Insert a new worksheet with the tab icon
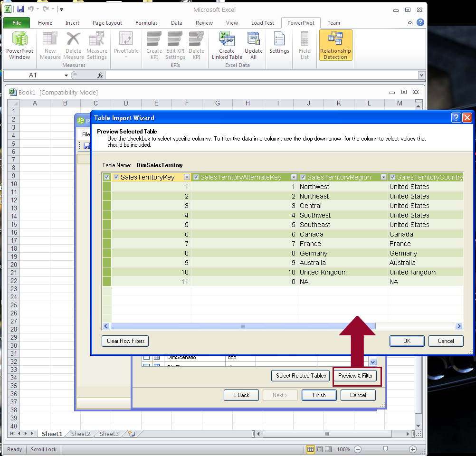This screenshot has height=456, width=476. tap(132, 434)
